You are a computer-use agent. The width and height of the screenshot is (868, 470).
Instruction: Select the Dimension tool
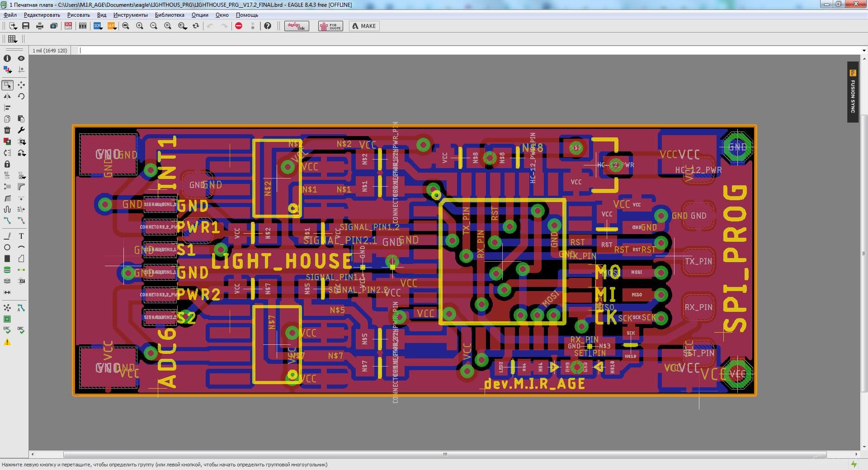(7, 292)
